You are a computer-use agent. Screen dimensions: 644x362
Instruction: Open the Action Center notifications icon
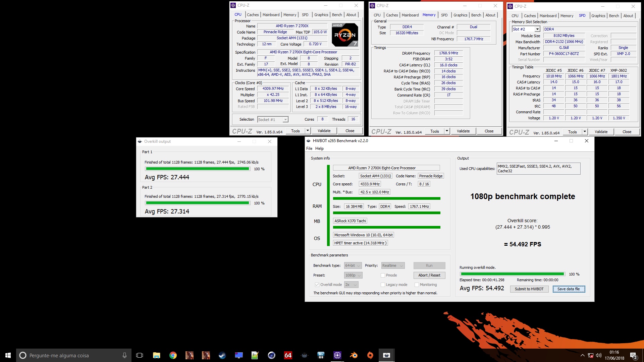[633, 355]
